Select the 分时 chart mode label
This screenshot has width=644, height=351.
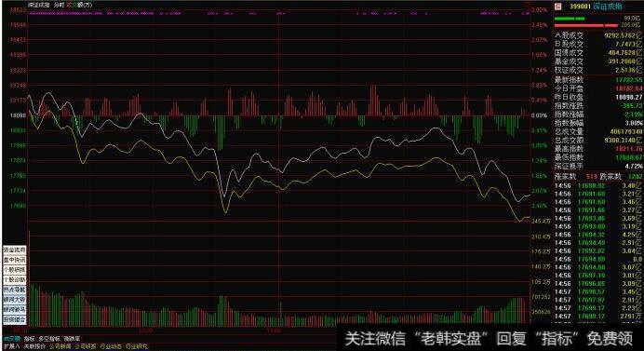tap(60, 5)
